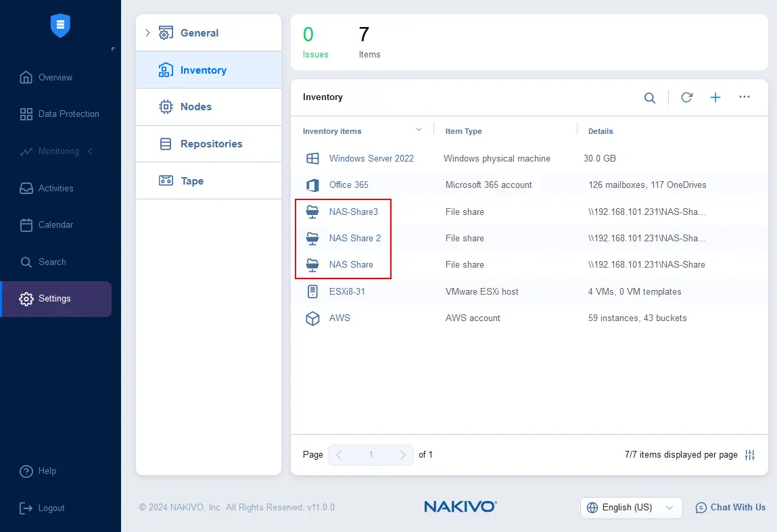
Task: Add a new inventory item with plus icon
Action: tap(715, 97)
